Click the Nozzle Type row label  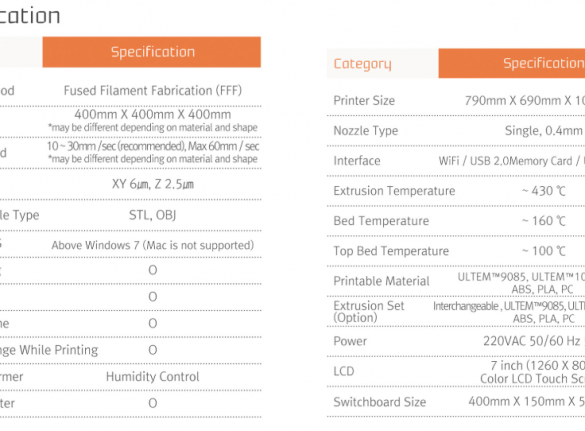pyautogui.click(x=366, y=131)
